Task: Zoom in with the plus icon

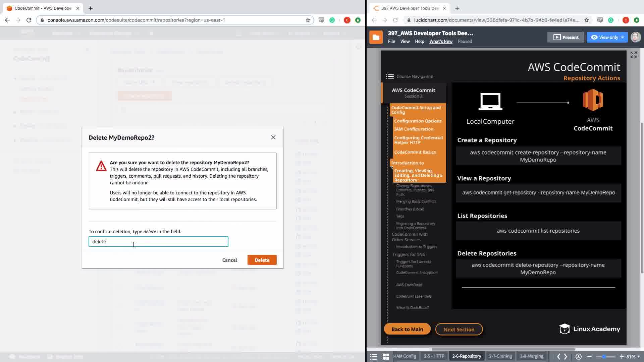Action: pyautogui.click(x=622, y=357)
